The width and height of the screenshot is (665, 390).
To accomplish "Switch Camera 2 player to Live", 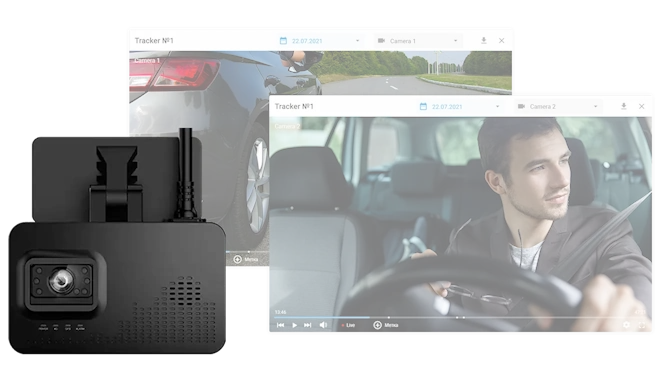I will click(348, 326).
